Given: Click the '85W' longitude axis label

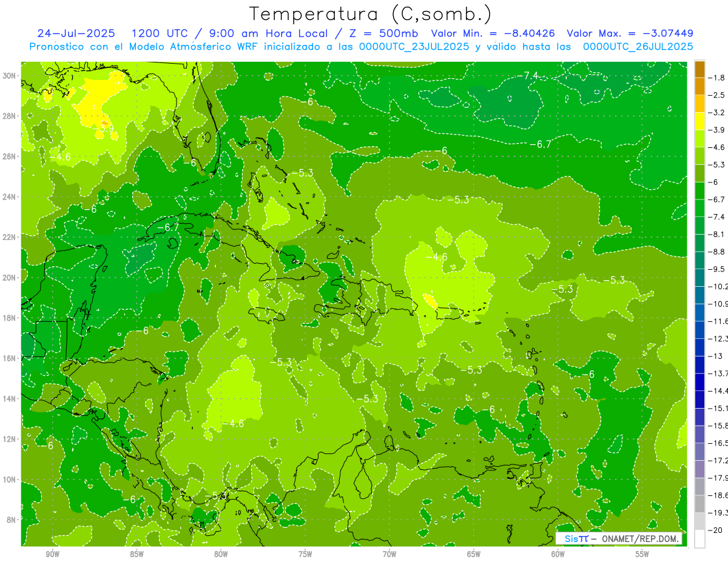Looking at the screenshot, I should [136, 554].
